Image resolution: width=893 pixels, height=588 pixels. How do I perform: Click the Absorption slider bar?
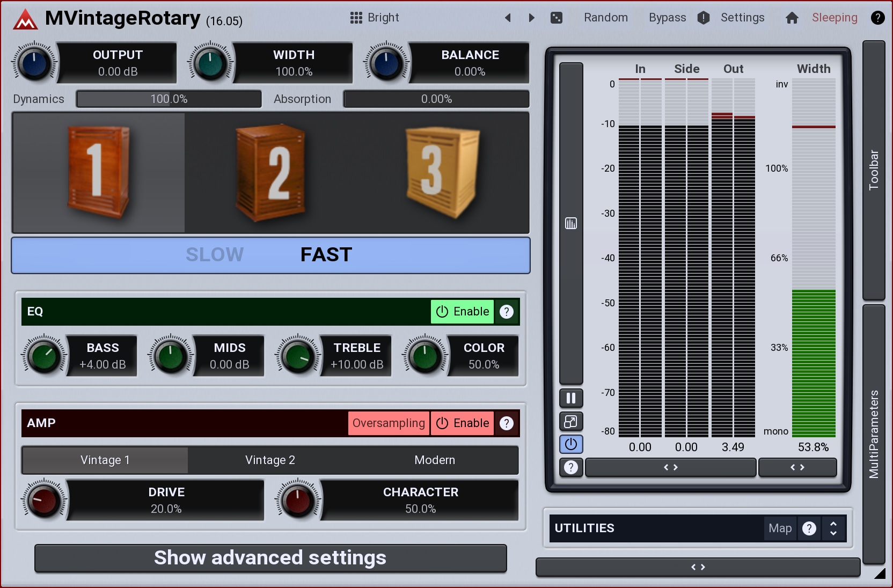point(436,99)
